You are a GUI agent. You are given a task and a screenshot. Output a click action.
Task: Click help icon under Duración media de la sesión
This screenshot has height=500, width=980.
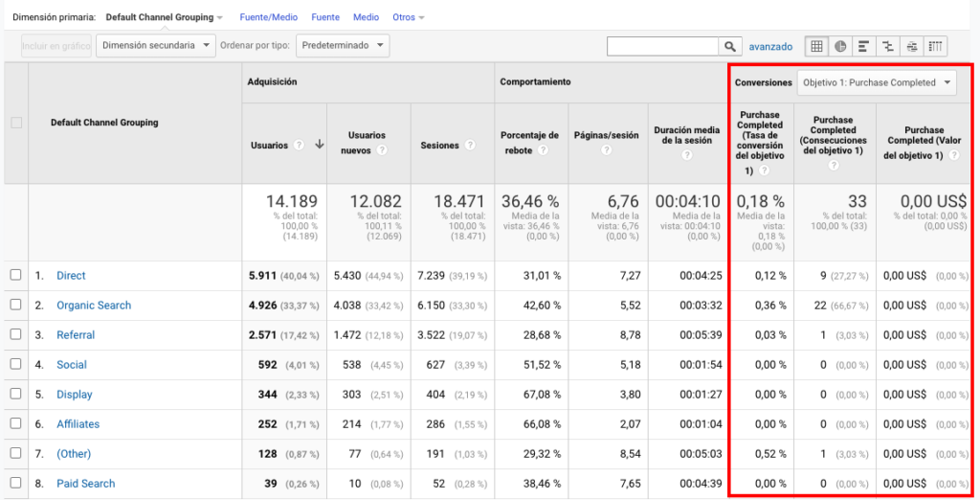coord(687,154)
